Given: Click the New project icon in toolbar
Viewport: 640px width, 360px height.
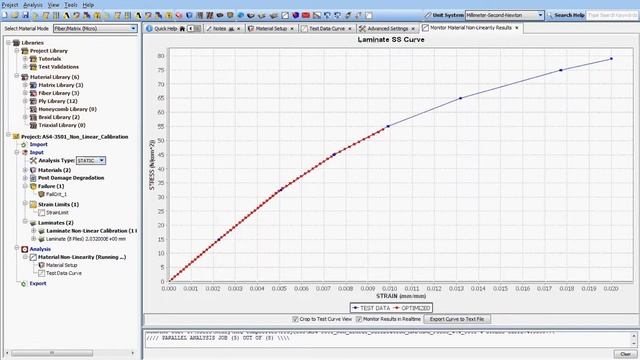Looking at the screenshot, I should coord(5,15).
